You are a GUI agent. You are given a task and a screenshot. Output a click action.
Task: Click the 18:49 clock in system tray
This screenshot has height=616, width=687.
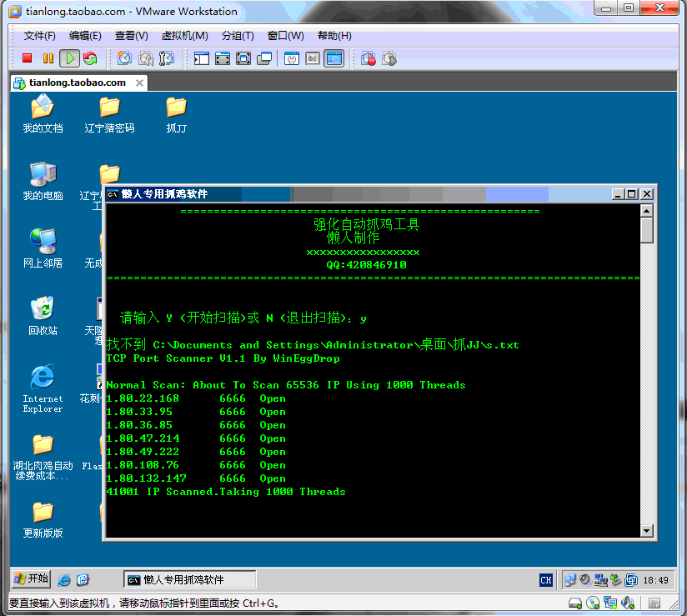(x=655, y=580)
